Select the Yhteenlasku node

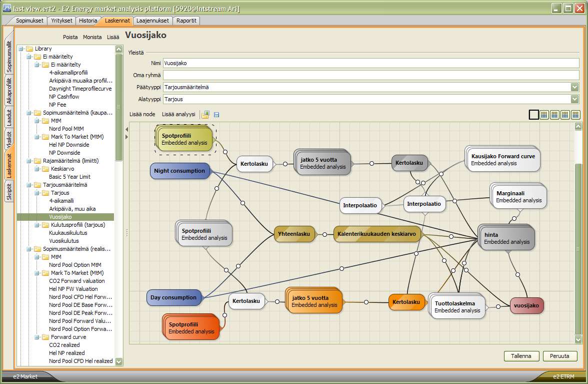click(294, 234)
